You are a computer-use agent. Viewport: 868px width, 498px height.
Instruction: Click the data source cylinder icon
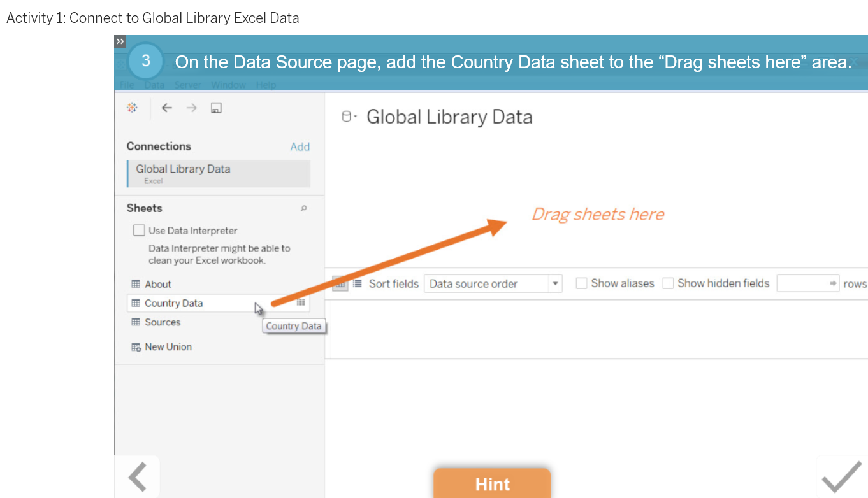(346, 117)
